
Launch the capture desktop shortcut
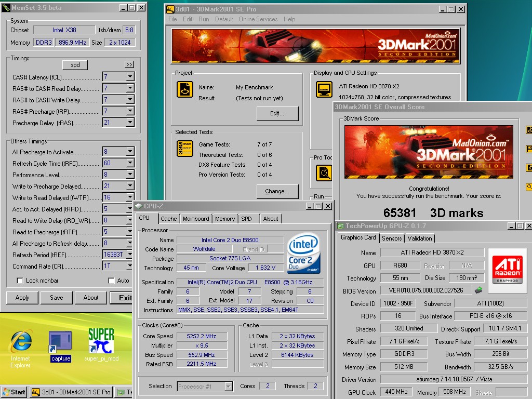point(60,346)
